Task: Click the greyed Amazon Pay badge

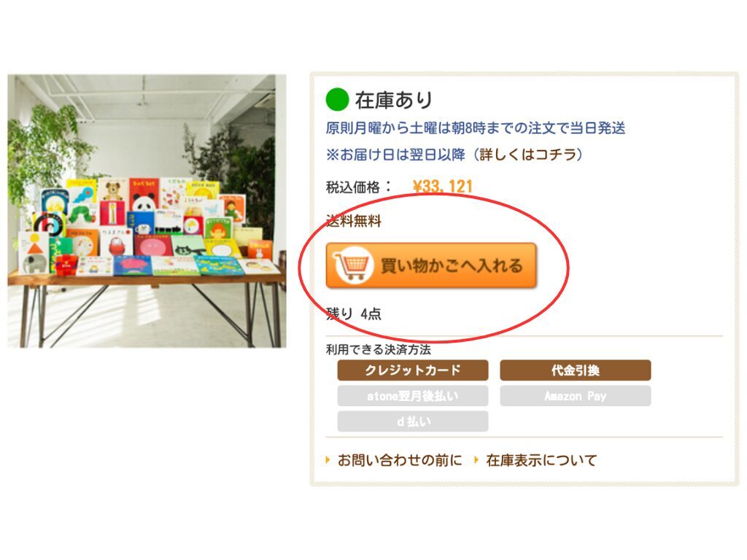Action: [576, 396]
